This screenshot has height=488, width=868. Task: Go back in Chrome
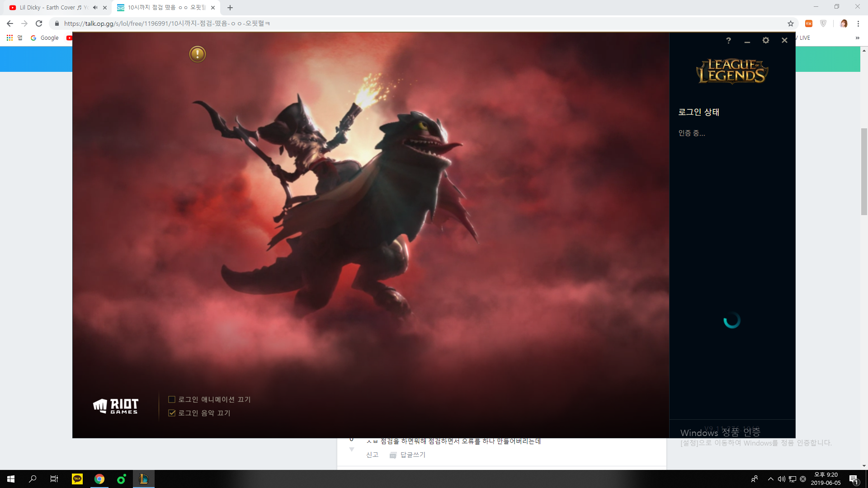[x=10, y=23]
